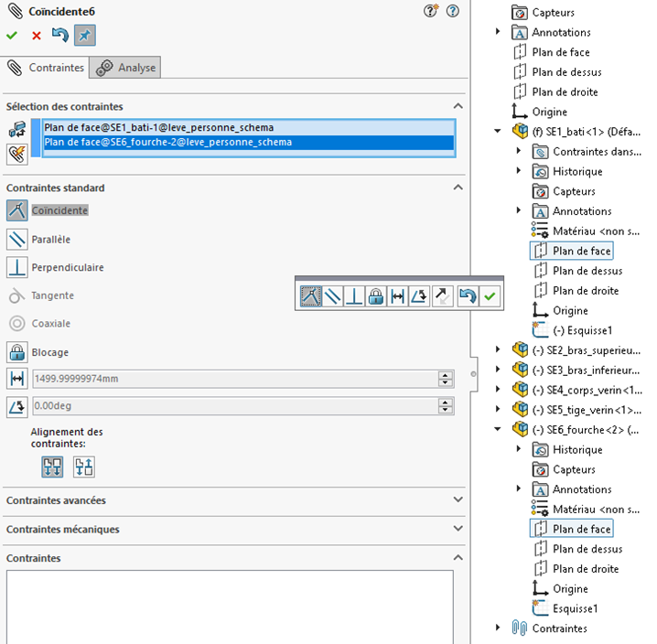The height and width of the screenshot is (644, 657).
Task: Toggle the angle mate icon
Action: (17, 407)
